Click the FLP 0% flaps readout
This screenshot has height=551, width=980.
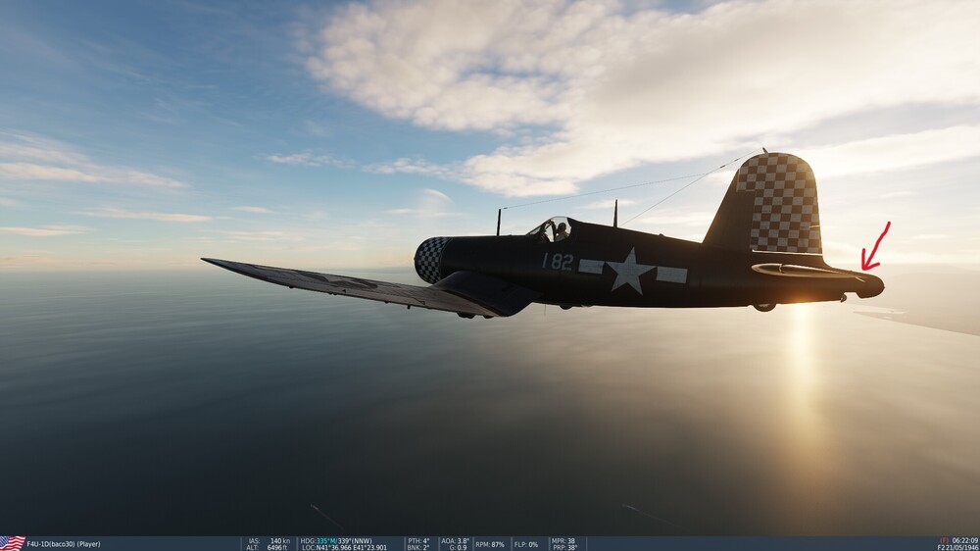click(x=526, y=544)
